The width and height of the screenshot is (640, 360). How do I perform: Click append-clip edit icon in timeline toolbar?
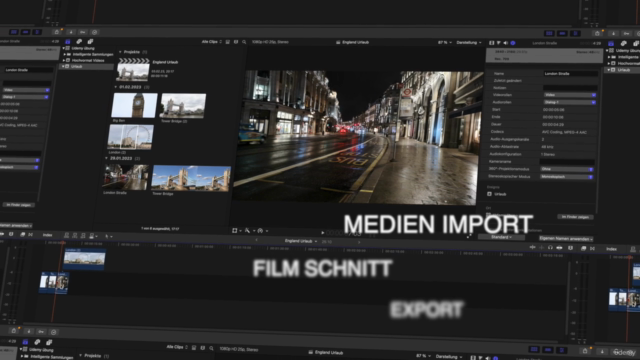pos(83,236)
